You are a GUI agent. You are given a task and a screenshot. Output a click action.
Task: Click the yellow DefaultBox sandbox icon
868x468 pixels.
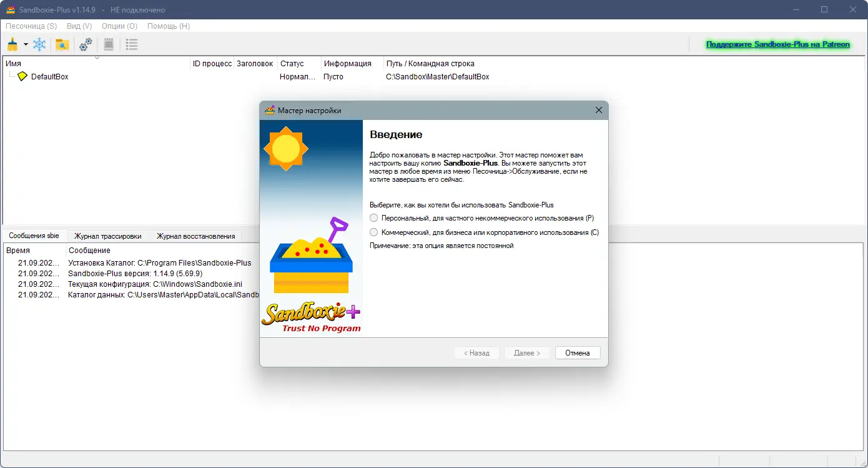pyautogui.click(x=22, y=76)
